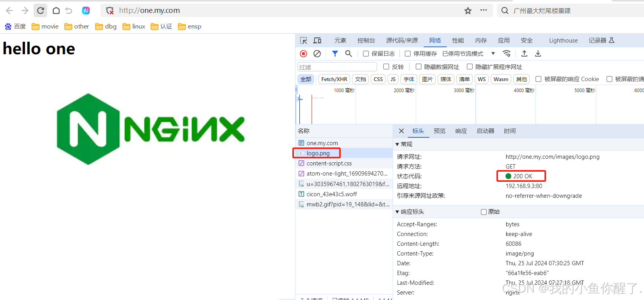
Task: Filter requests by 图片 images
Action: (427, 79)
